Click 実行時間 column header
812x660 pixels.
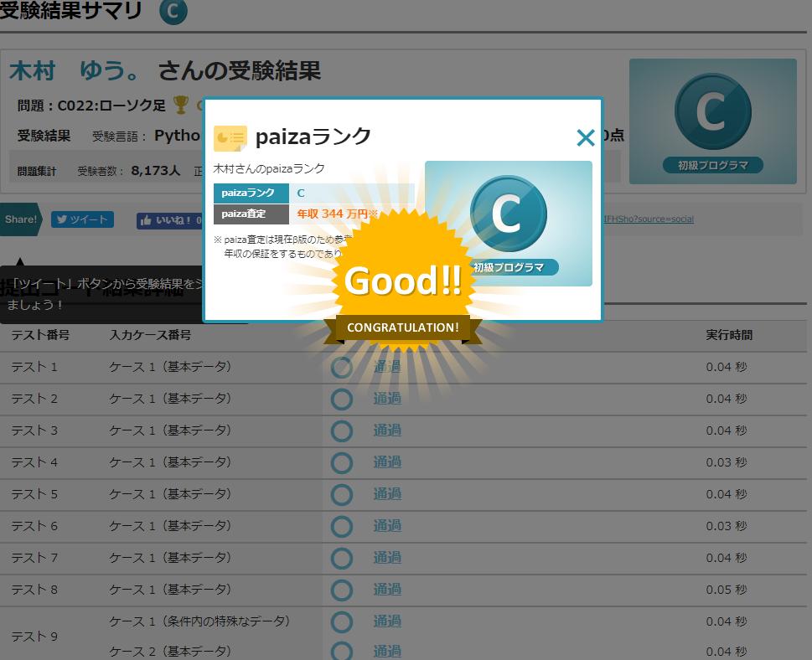729,335
